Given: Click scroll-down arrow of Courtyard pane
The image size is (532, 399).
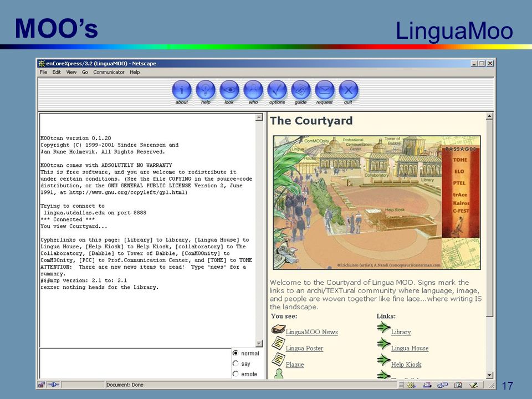Looking at the screenshot, I should coord(489,375).
